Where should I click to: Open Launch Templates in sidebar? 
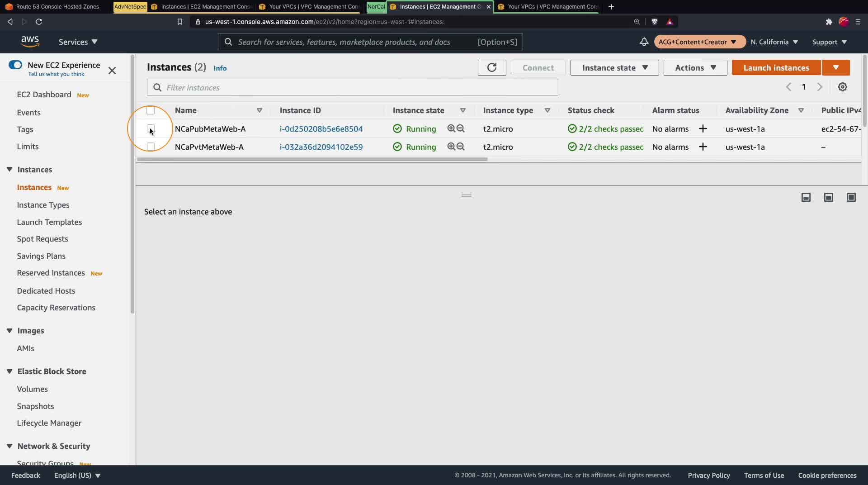click(49, 222)
